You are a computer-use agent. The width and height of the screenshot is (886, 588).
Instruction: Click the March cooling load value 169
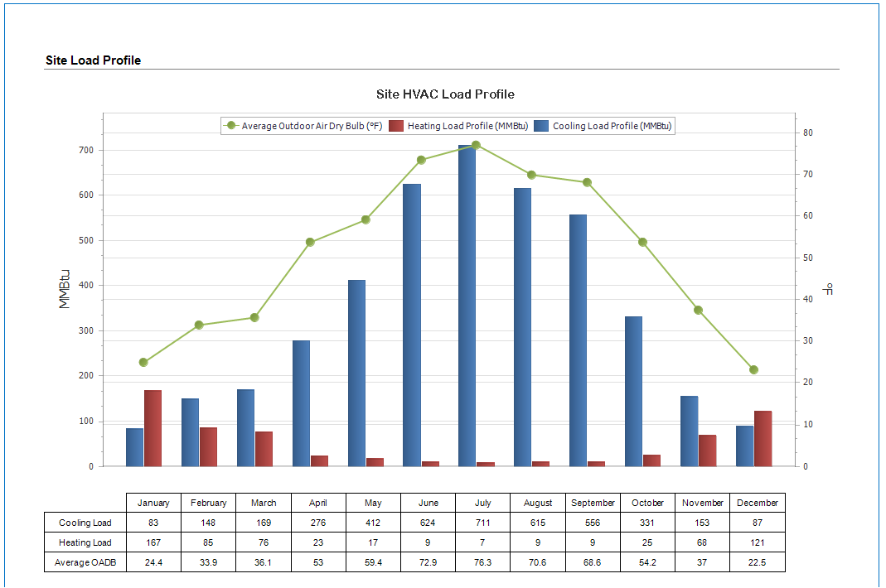(264, 523)
